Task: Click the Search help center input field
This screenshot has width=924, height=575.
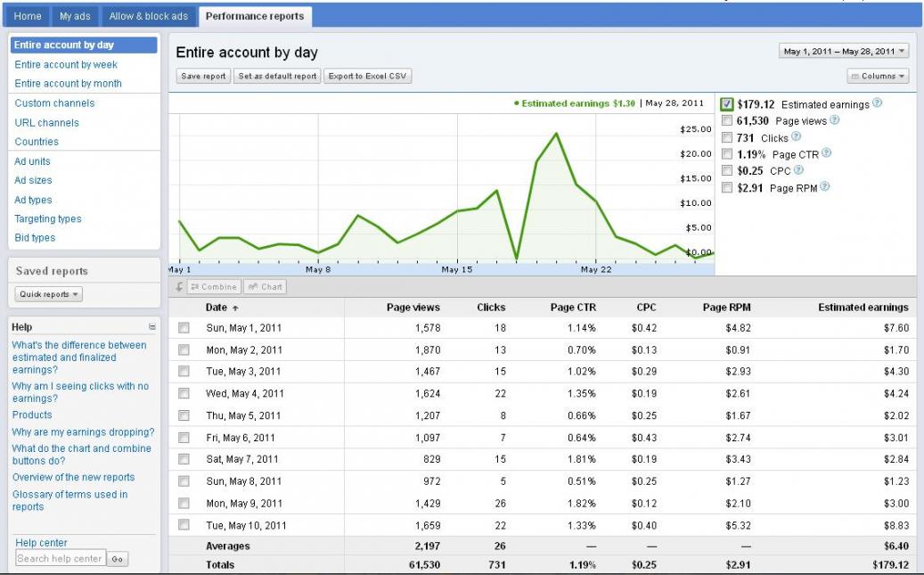Action: (x=60, y=559)
